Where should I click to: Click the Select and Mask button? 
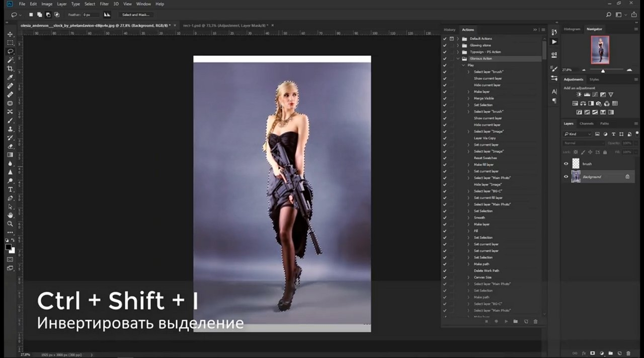click(x=136, y=15)
